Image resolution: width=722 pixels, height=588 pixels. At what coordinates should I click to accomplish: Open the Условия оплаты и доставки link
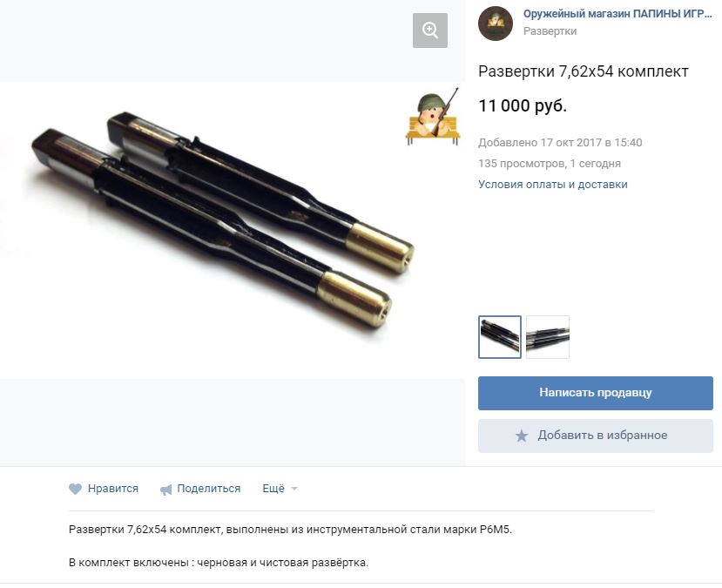pyautogui.click(x=552, y=184)
